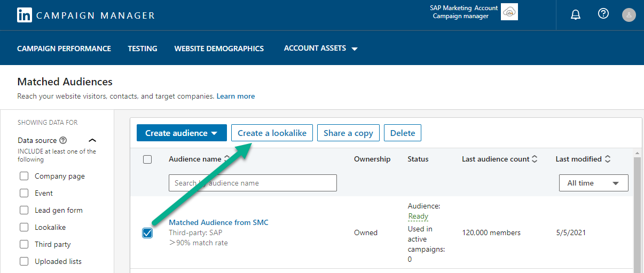Click the LinkedIn logo icon

point(25,15)
